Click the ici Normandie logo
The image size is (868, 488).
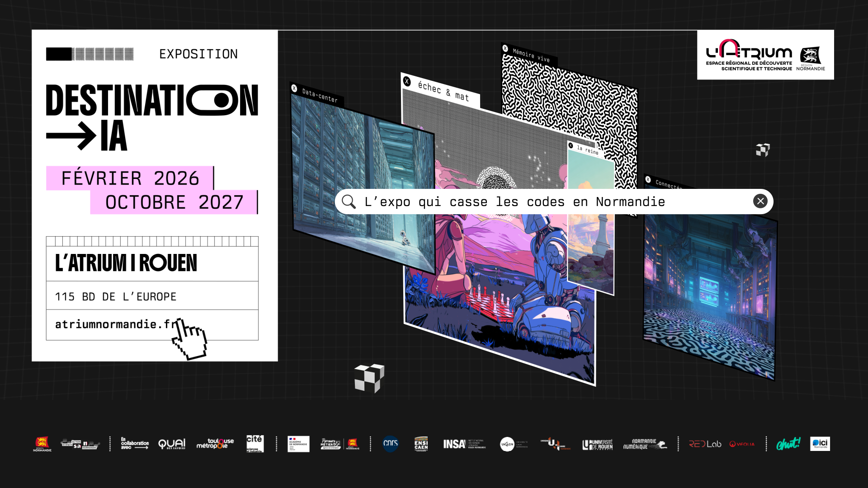click(820, 444)
